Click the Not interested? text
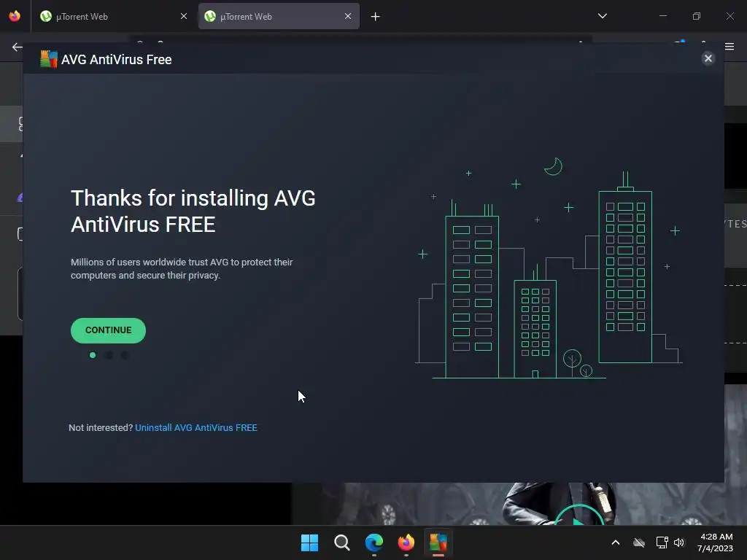Viewport: 747px width, 560px height. point(101,427)
